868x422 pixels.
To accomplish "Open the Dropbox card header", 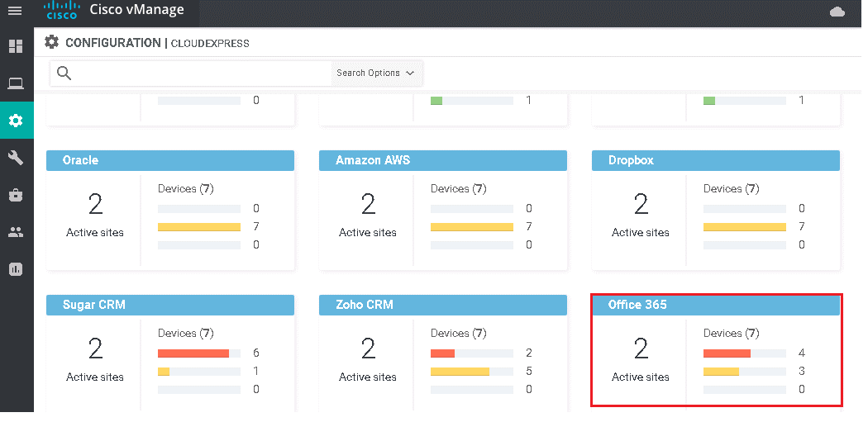I will [716, 160].
